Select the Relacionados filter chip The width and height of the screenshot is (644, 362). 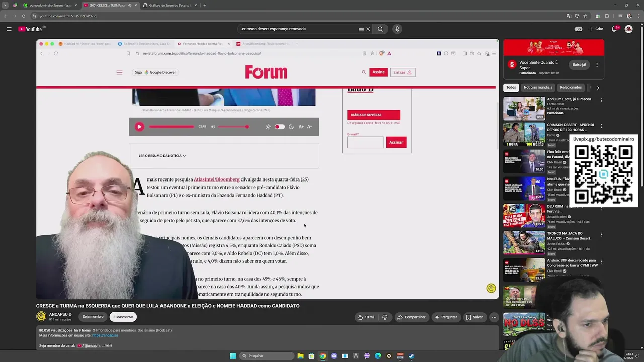[571, 88]
